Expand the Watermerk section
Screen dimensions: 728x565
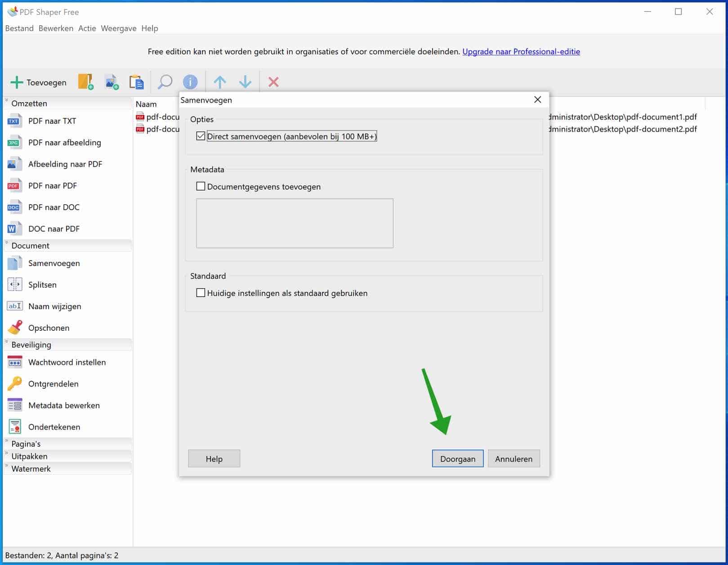[31, 469]
